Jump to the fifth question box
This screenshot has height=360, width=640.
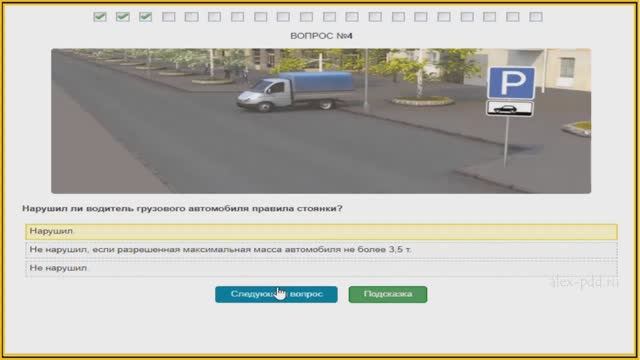pos(191,17)
